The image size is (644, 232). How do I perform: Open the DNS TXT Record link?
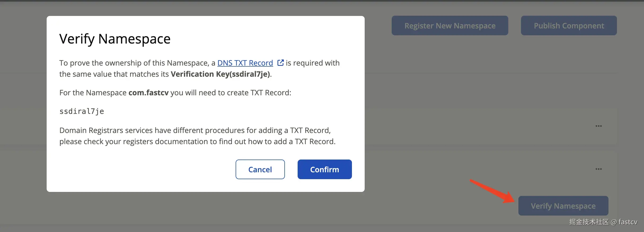pyautogui.click(x=245, y=63)
